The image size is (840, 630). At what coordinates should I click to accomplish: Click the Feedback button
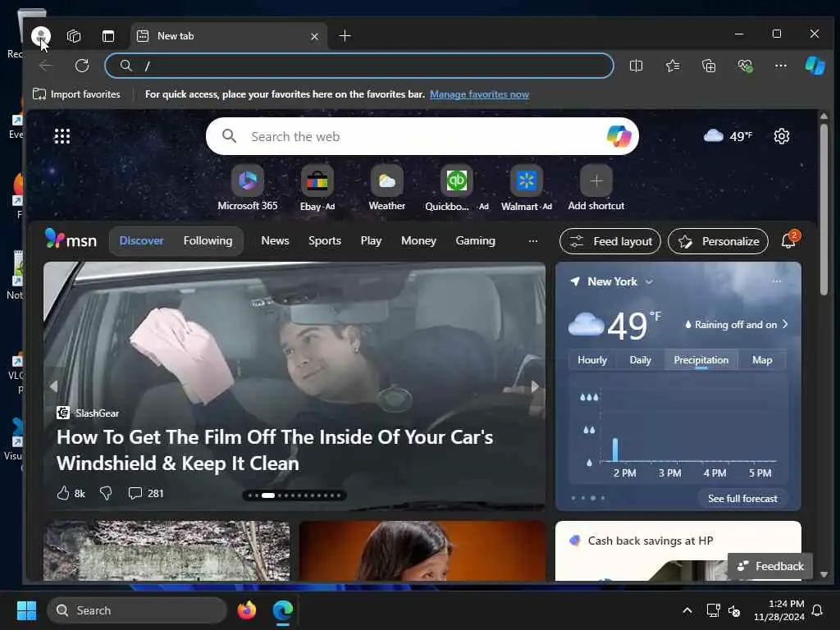point(770,566)
